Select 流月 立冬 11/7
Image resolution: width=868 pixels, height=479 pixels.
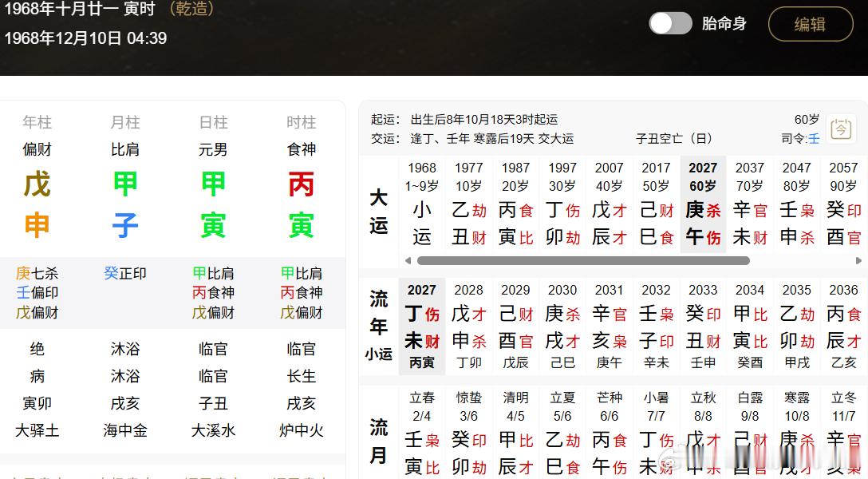(x=843, y=433)
